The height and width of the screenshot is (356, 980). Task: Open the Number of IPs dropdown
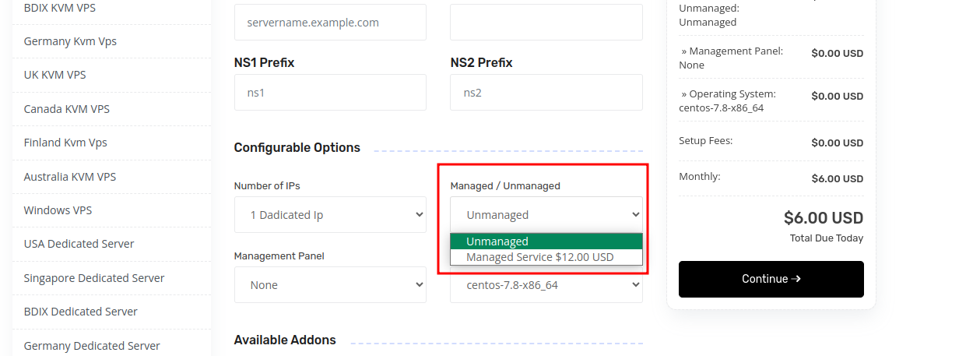330,215
